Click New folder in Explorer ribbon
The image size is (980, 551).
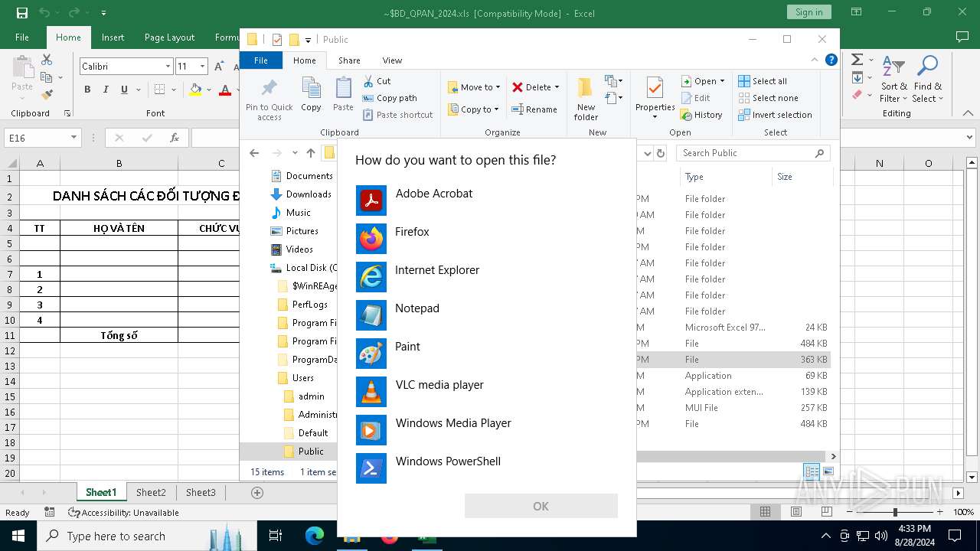pyautogui.click(x=586, y=99)
